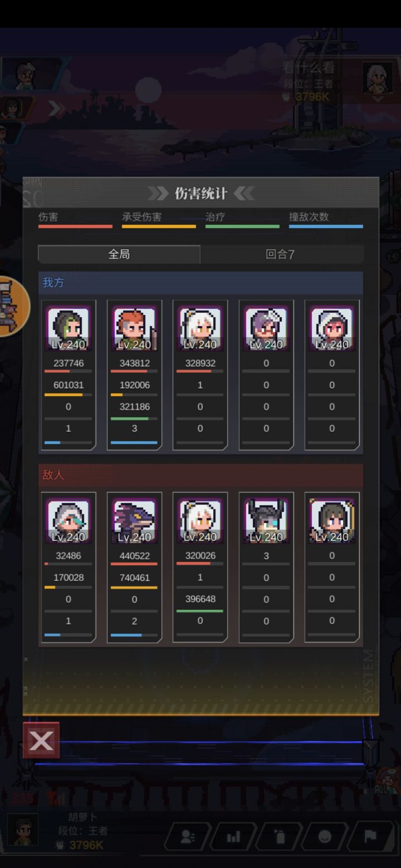Open the player profile icon in bottom bar
Screen dimensions: 401x868
(188, 837)
